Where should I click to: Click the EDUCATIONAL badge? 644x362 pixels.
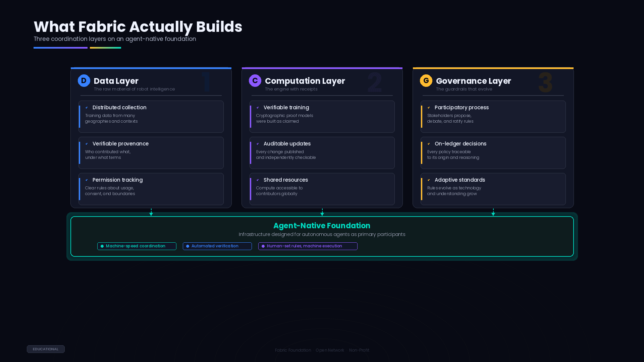coord(46,349)
